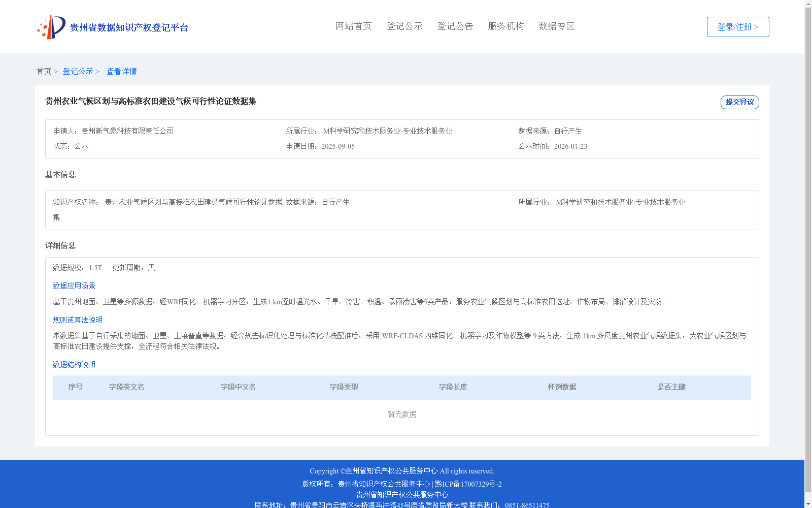Click the vertical page scrollbar thumb
812x508 pixels.
(808, 250)
